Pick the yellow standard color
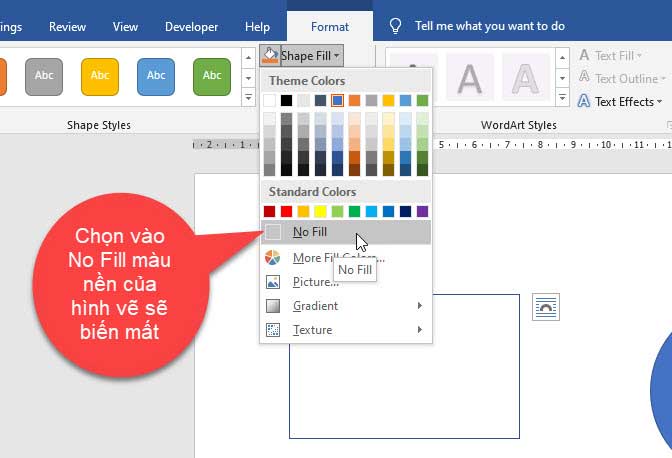 [320, 211]
